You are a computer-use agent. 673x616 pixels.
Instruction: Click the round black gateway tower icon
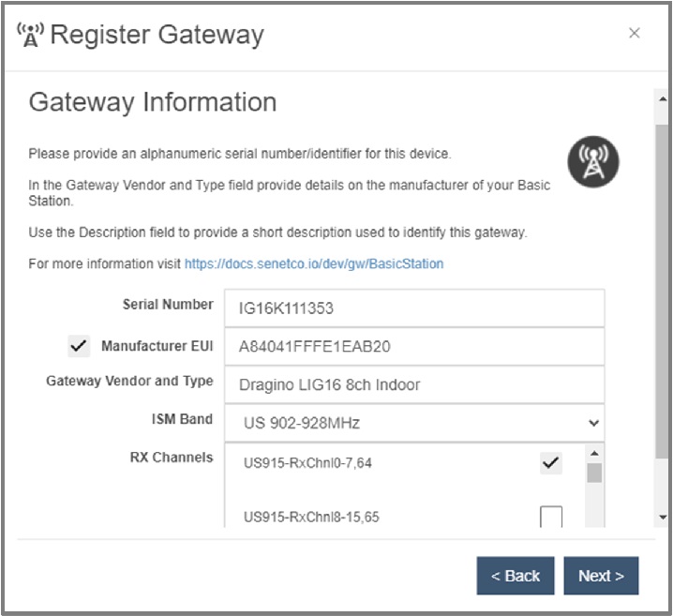[x=594, y=160]
